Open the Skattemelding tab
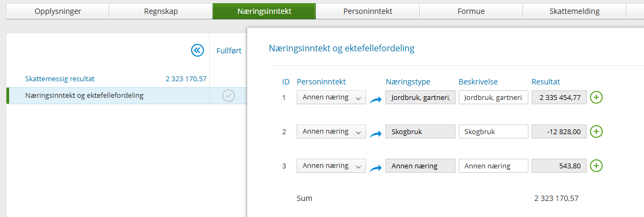 (x=574, y=11)
